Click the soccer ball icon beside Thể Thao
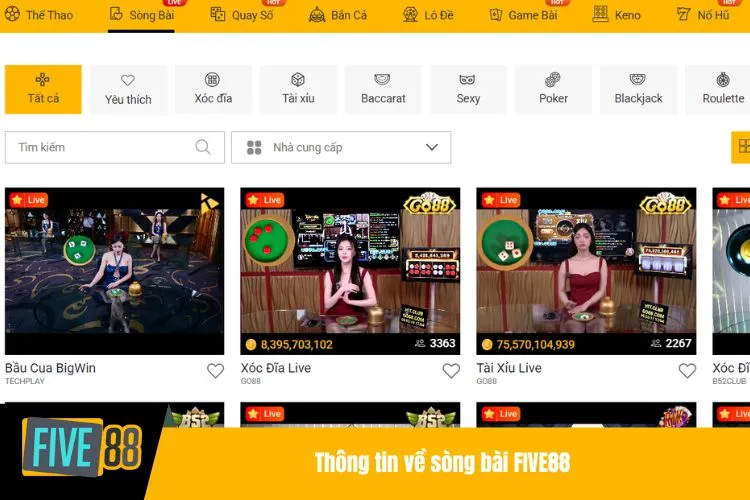 click(12, 14)
